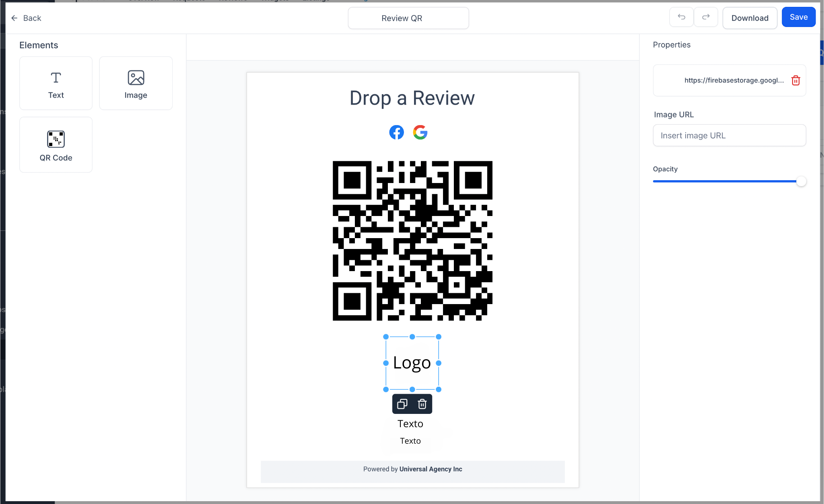Adjust the Opacity slider handle
This screenshot has height=504, width=824.
click(x=801, y=181)
